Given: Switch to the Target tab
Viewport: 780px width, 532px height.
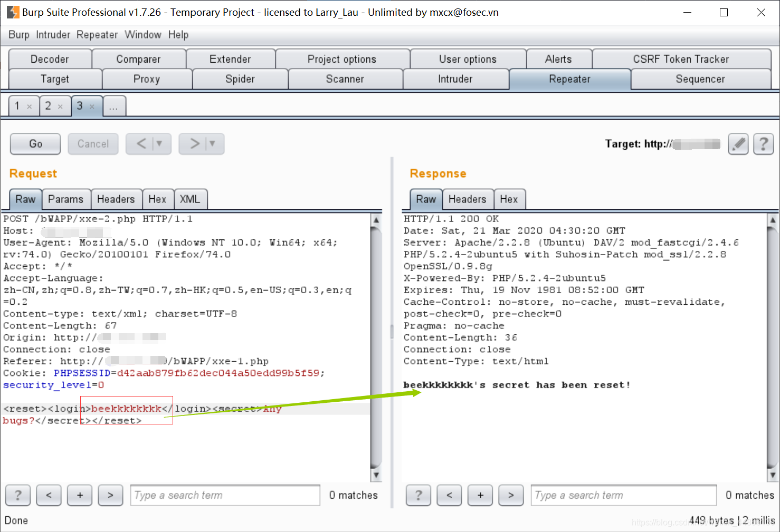Looking at the screenshot, I should [x=55, y=79].
